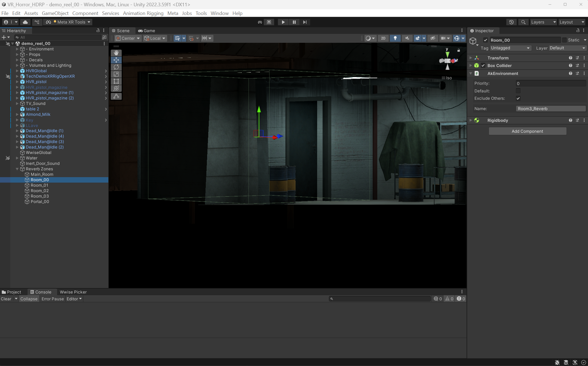The width and height of the screenshot is (588, 366).
Task: Open the Unity cloud services icon
Action: click(25, 22)
